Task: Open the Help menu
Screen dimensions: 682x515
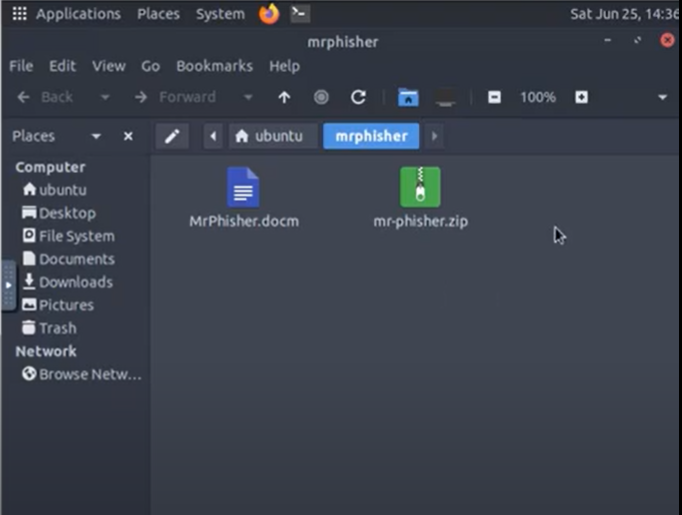Action: pos(284,66)
